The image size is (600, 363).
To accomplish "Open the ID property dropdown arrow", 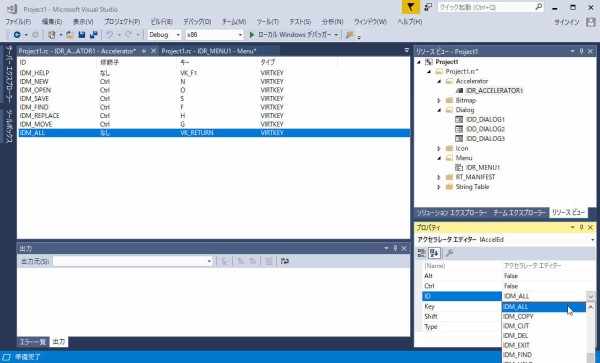I will (x=590, y=296).
